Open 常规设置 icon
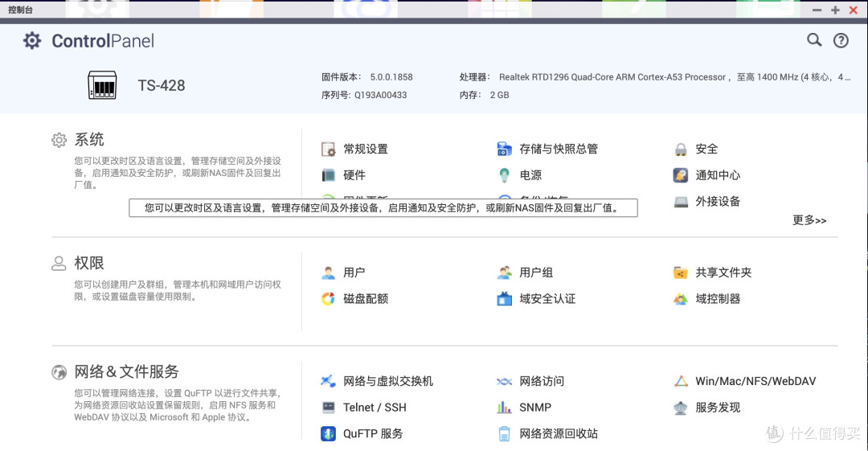Screen dimensions: 868x451 pyautogui.click(x=328, y=149)
